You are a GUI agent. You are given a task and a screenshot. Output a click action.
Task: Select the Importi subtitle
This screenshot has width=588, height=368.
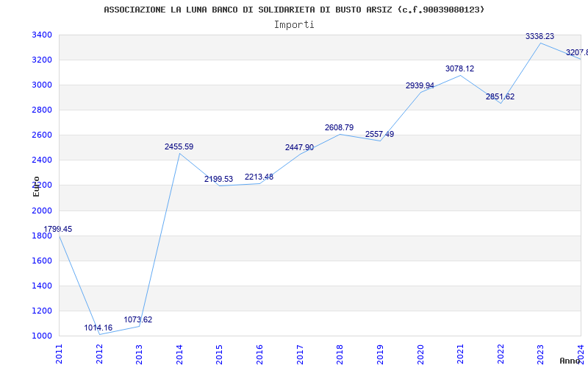294,25
